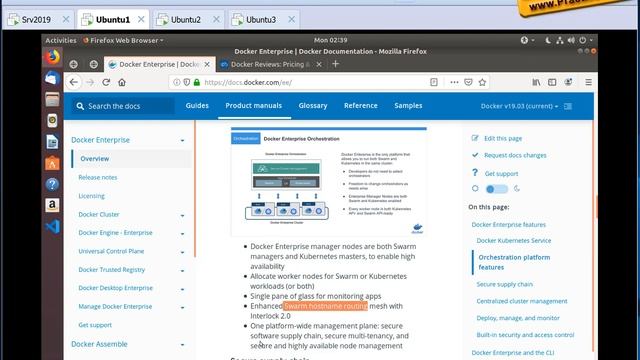Toggle Firefox reader view
Screen dimensions: 640x360
point(434,82)
